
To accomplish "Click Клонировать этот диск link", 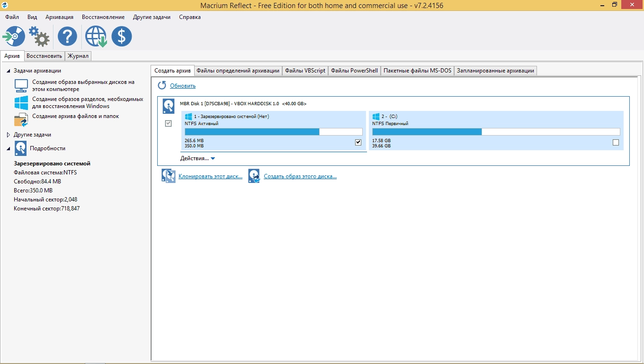I will [210, 176].
